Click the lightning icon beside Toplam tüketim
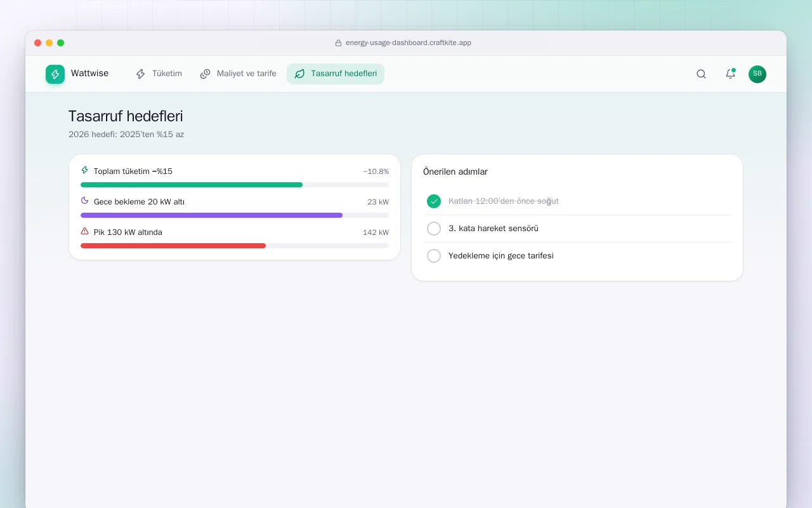812x508 pixels. coord(85,170)
